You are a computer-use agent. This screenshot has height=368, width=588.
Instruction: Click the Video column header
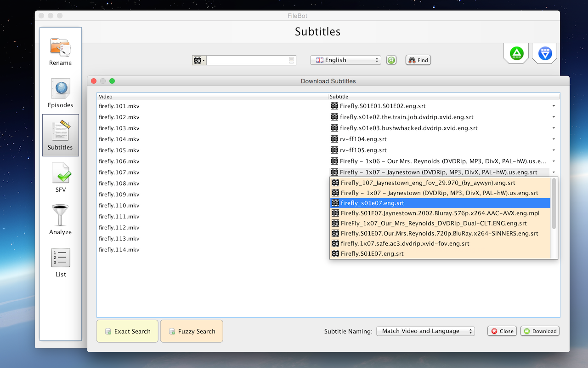[x=212, y=97]
